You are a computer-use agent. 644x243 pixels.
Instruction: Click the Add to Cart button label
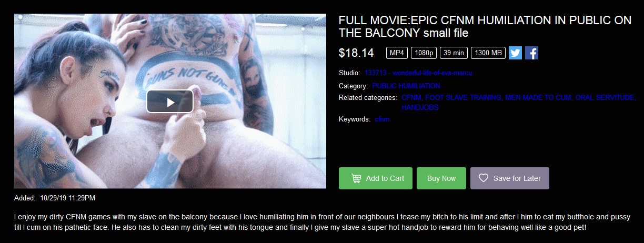pyautogui.click(x=385, y=178)
